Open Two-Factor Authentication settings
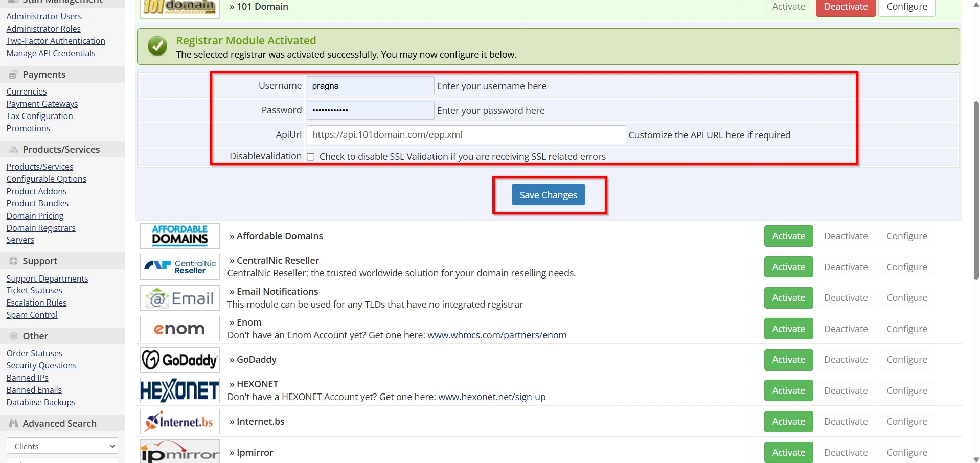980x463 pixels. pos(56,41)
